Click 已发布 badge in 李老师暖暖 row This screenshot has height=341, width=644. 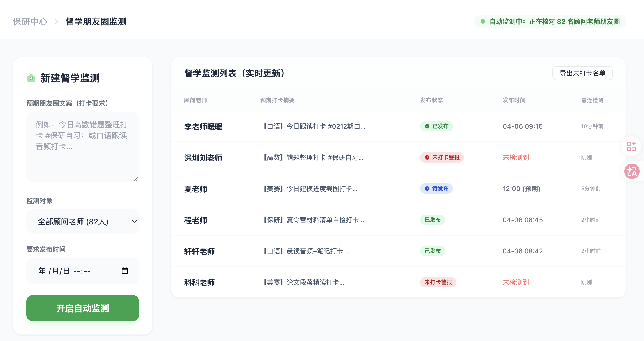point(437,126)
